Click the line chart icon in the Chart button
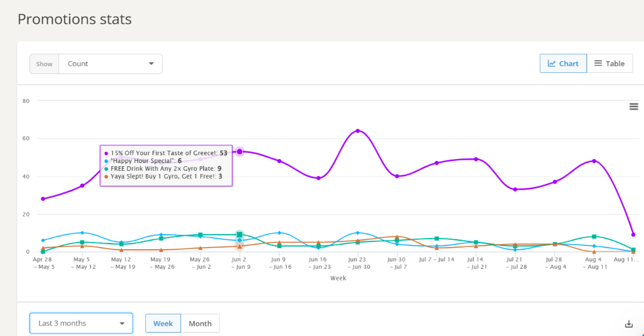Image resolution: width=644 pixels, height=336 pixels. tap(552, 63)
